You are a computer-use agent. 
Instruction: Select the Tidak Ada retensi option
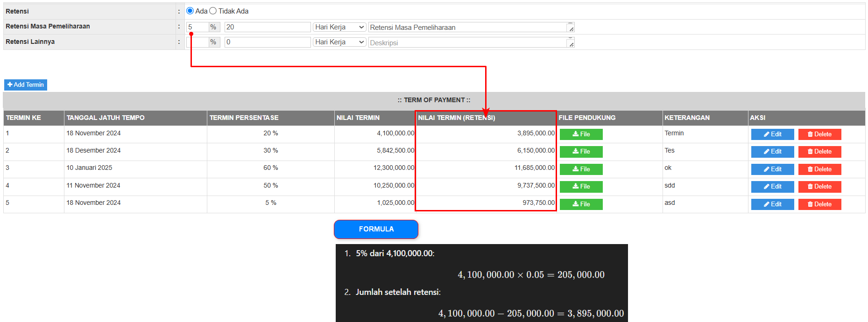tap(213, 11)
